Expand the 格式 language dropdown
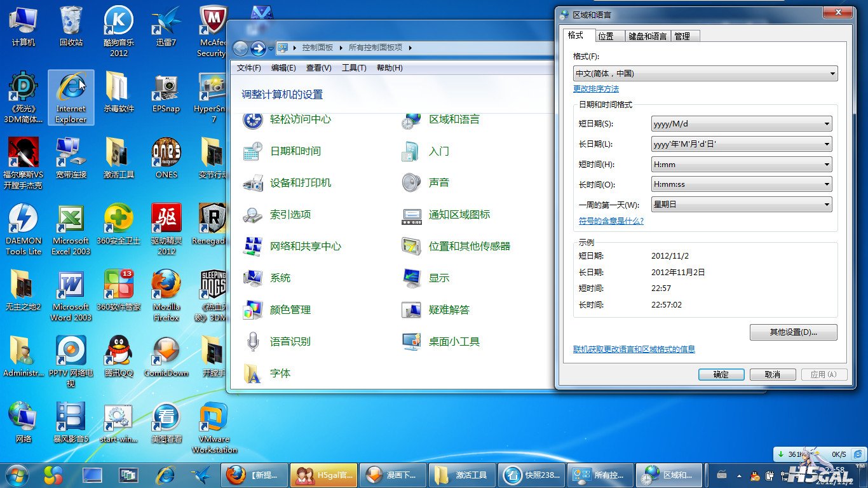This screenshot has height=488, width=868. (832, 74)
